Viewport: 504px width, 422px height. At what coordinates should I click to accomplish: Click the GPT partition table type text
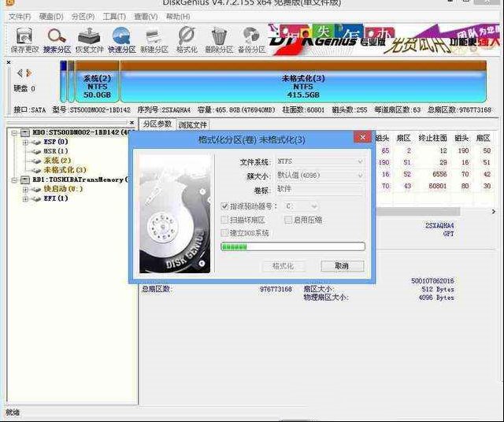coord(448,234)
